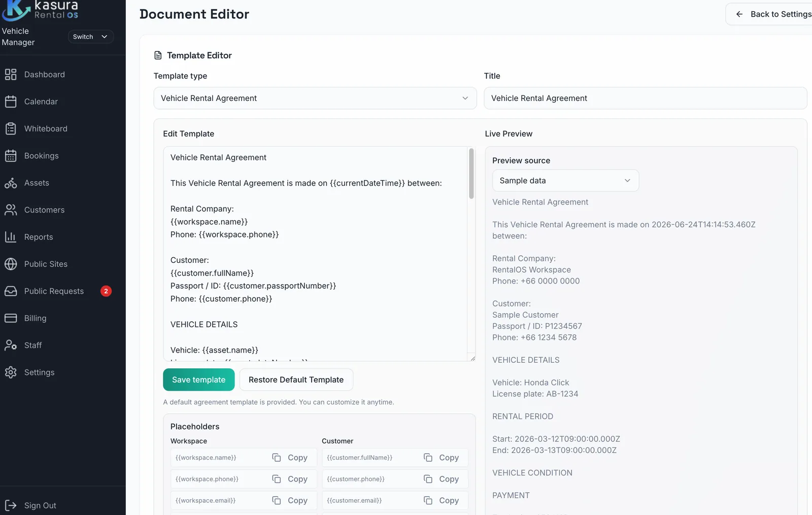The image size is (812, 515).
Task: Open the Calendar icon in sidebar
Action: pyautogui.click(x=11, y=101)
